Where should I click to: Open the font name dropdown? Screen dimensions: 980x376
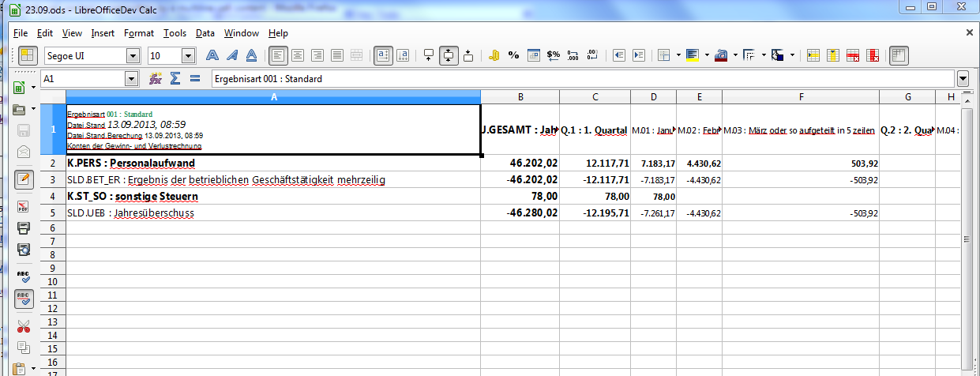point(133,55)
